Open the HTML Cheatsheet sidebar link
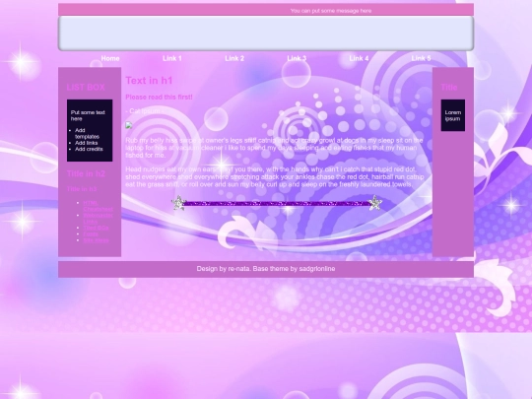Screen dimensions: 532x399 [x=99, y=206]
